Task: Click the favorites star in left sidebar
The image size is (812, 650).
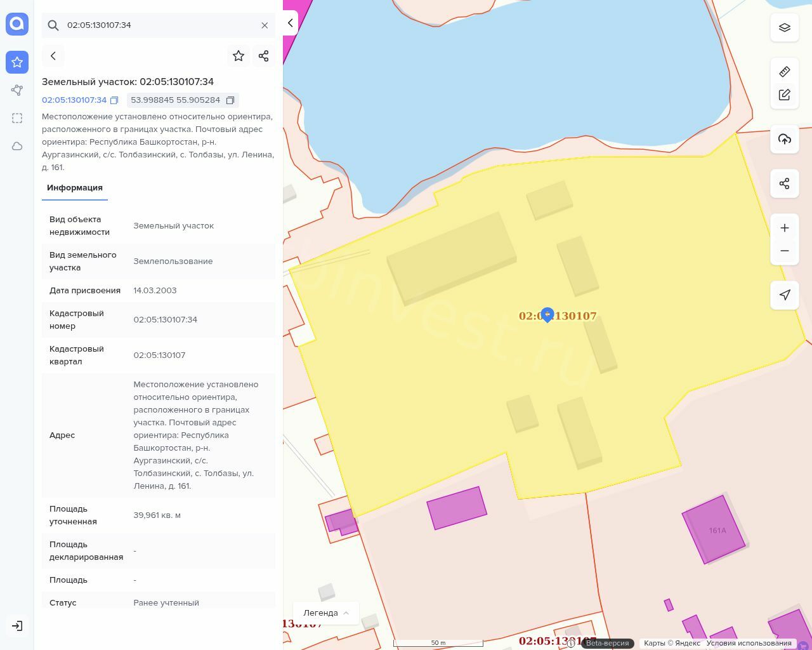Action: click(17, 62)
